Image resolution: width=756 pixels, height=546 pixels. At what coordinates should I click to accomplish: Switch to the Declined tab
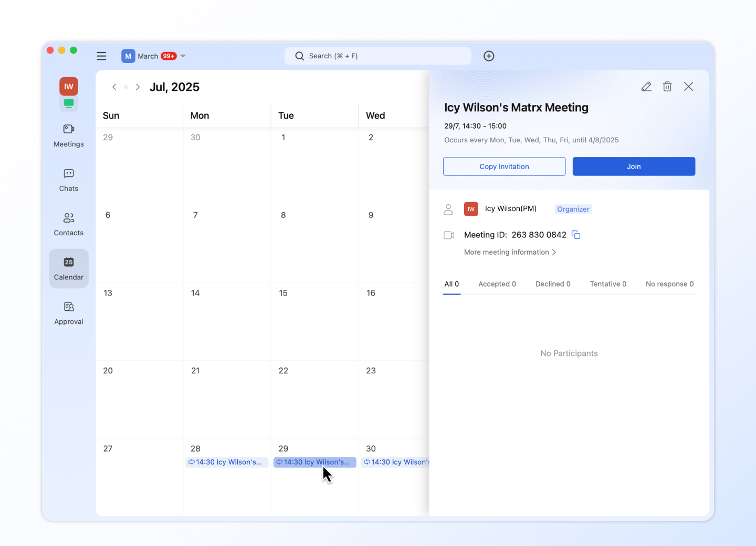552,284
